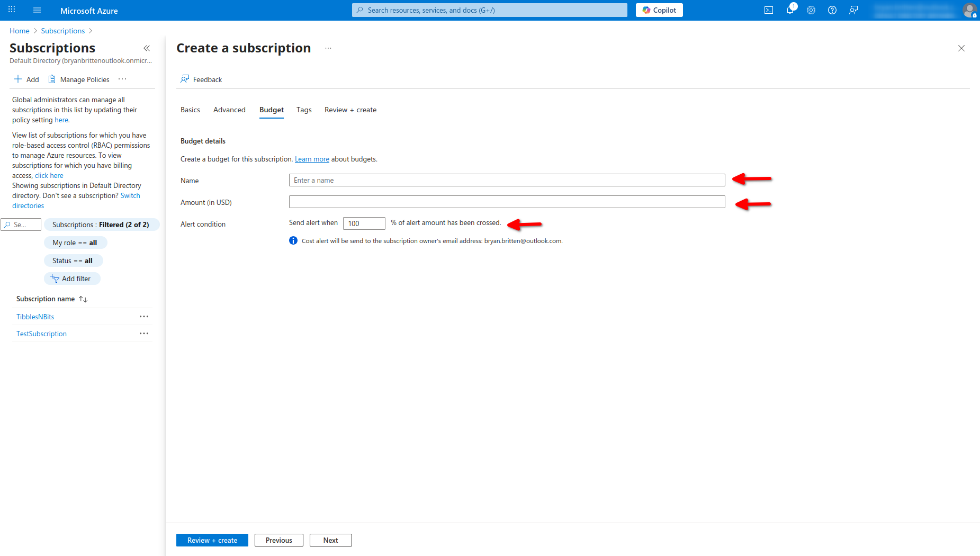980x556 pixels.
Task: Open the help question mark icon
Action: 832,10
